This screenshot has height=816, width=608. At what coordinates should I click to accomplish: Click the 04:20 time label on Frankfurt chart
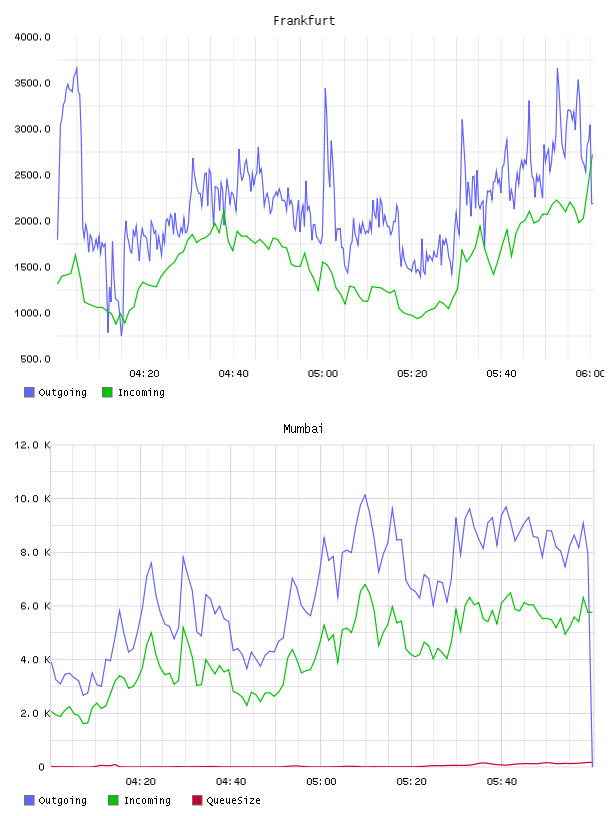click(x=144, y=374)
